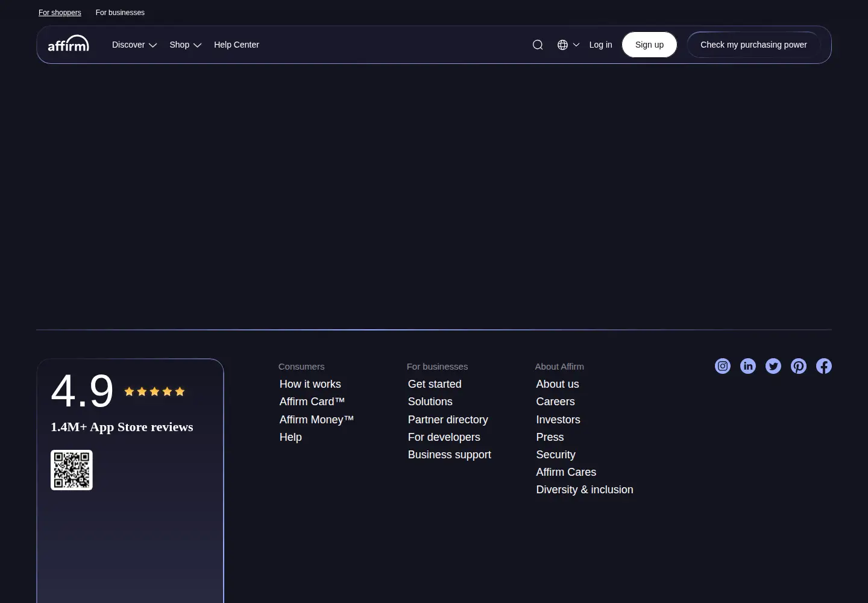This screenshot has width=868, height=603.
Task: Open the Business support link
Action: [x=450, y=455]
